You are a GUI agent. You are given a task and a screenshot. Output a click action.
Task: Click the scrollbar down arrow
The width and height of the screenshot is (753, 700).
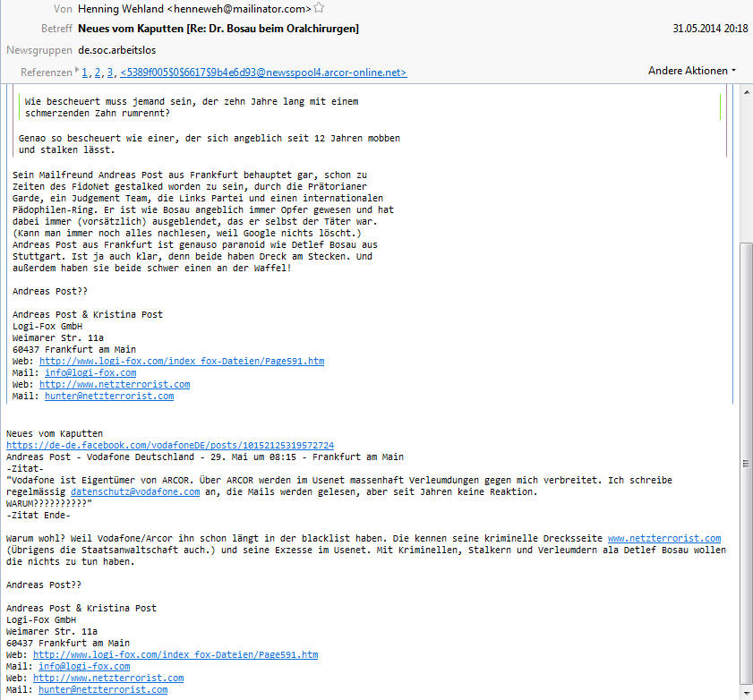pos(746,694)
